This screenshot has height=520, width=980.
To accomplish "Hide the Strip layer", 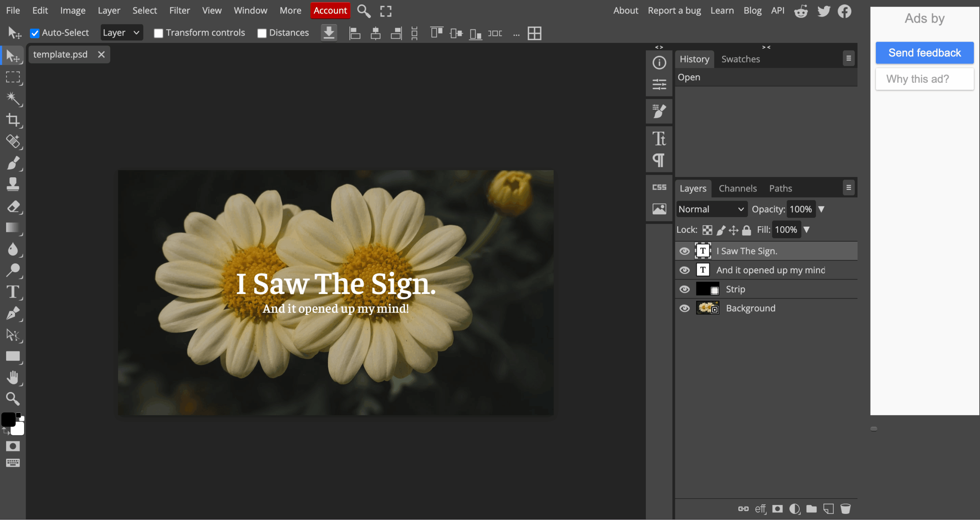I will [x=684, y=289].
